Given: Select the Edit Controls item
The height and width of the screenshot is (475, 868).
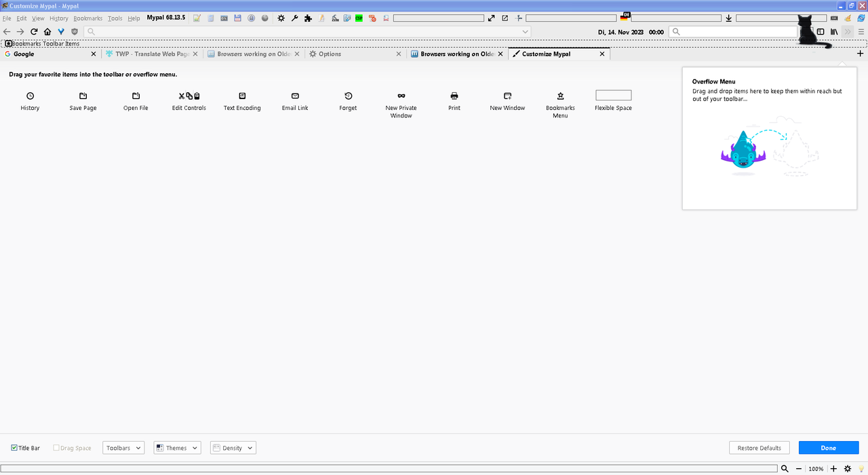Looking at the screenshot, I should coord(189,102).
